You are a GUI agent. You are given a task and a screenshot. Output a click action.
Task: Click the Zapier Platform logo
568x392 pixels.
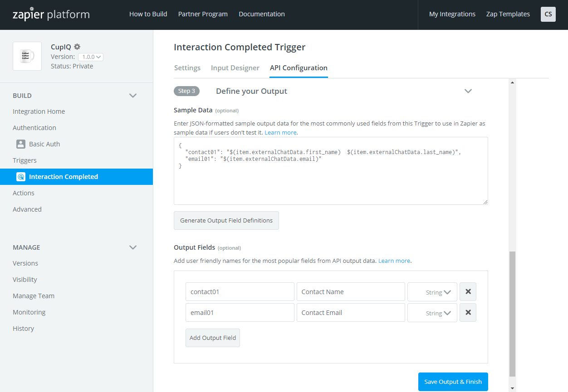click(51, 14)
